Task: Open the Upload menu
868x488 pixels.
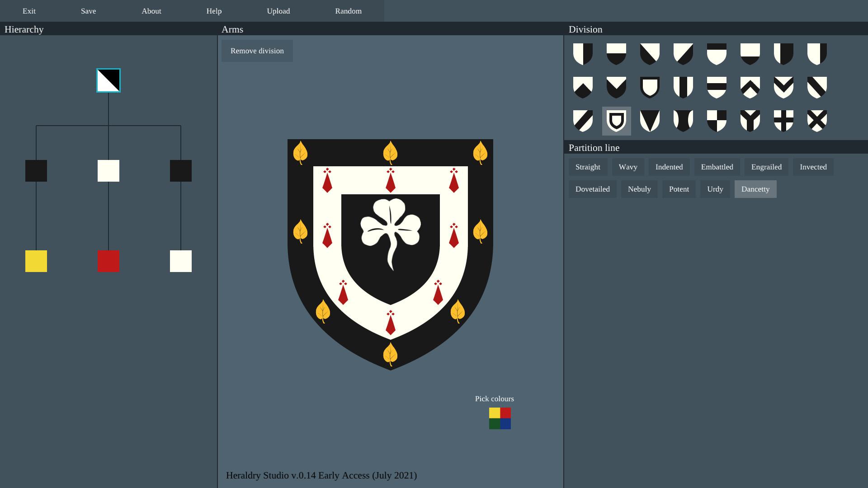Action: 278,11
